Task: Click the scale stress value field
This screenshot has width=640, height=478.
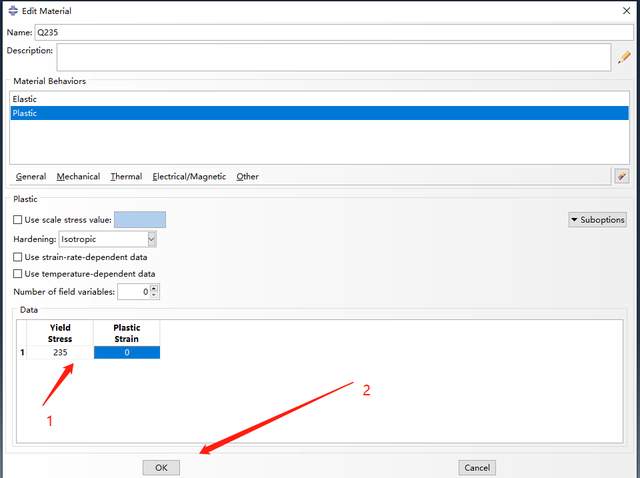Action: coord(140,220)
